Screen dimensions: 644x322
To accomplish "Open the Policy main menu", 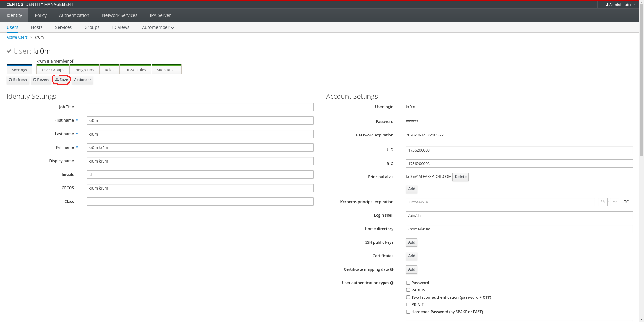I will tap(41, 15).
